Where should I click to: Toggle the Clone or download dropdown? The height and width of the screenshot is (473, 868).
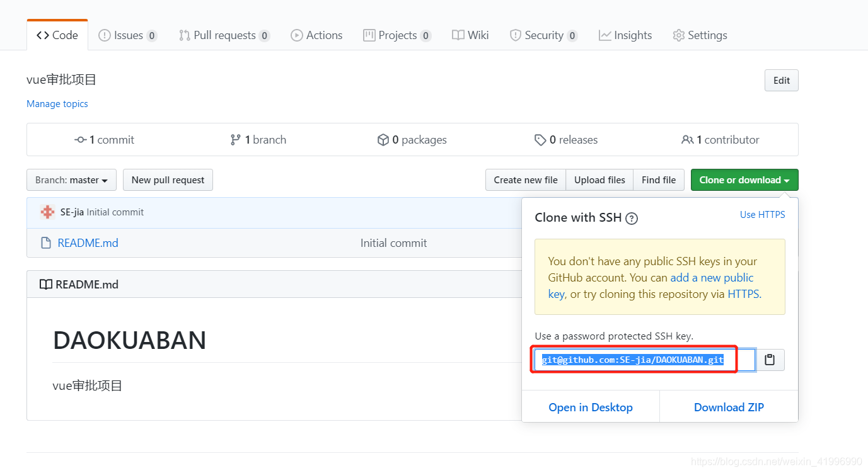pyautogui.click(x=744, y=180)
